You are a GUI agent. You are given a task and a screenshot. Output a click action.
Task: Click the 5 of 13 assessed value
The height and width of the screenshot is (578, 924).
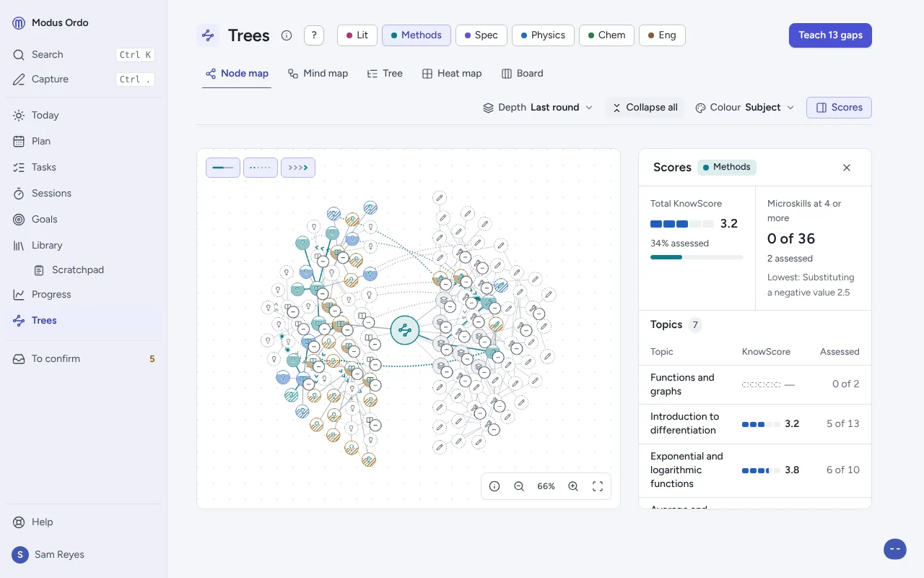tap(843, 424)
